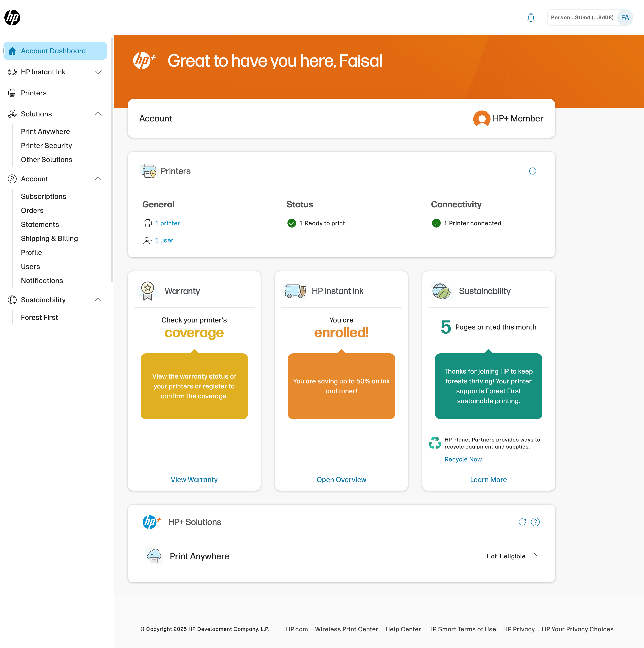Open HP+ Solutions help question mark

click(535, 522)
